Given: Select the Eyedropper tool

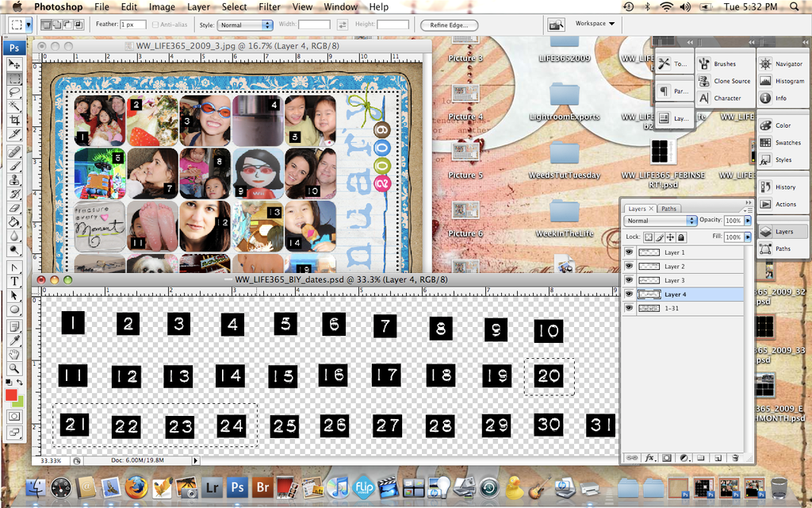Looking at the screenshot, I should [14, 341].
